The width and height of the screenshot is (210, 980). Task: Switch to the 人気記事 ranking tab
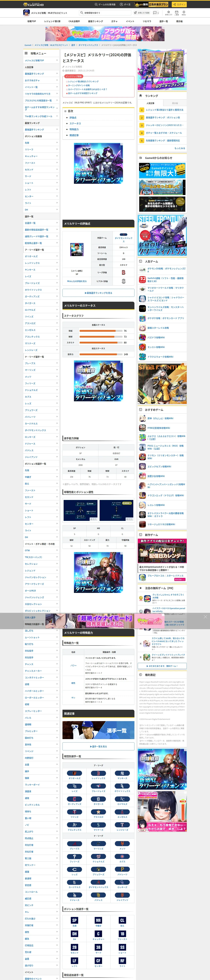click(150, 103)
